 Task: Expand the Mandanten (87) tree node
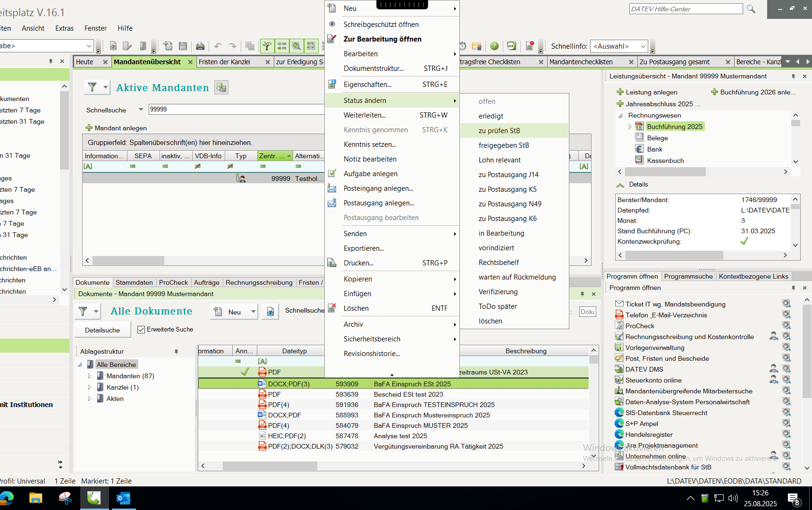[90, 376]
